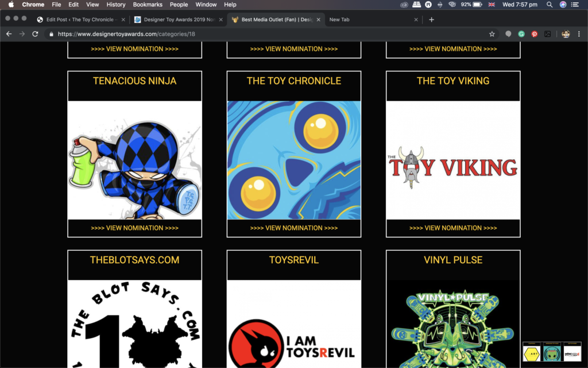Close the New Tab tab
588x368 pixels.
coord(416,20)
